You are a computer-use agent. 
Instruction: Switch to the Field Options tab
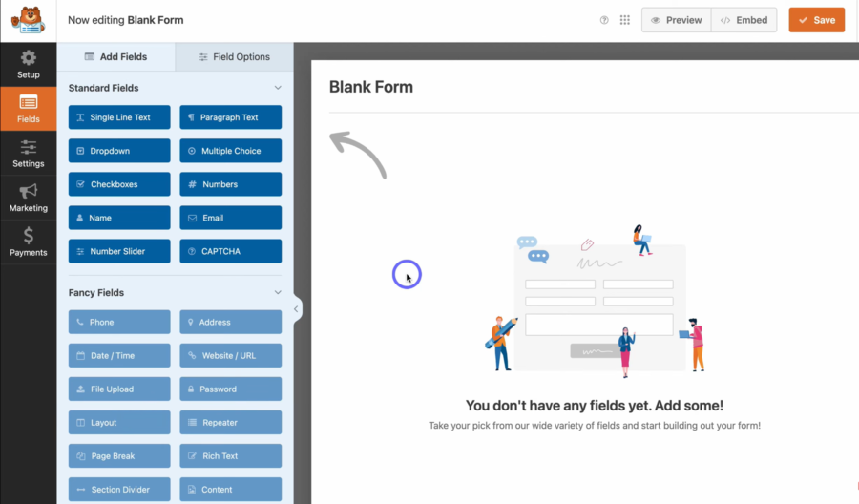[x=235, y=57]
